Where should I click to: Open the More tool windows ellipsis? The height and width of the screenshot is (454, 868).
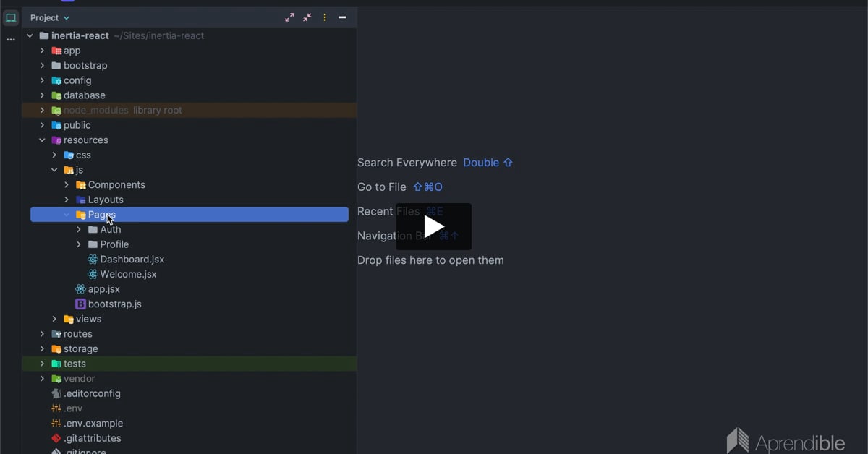[x=11, y=40]
